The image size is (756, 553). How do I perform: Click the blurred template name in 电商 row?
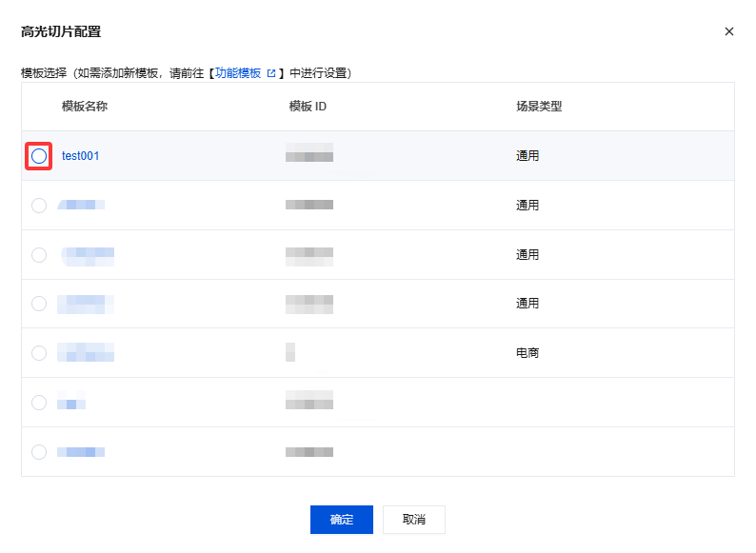(x=86, y=353)
